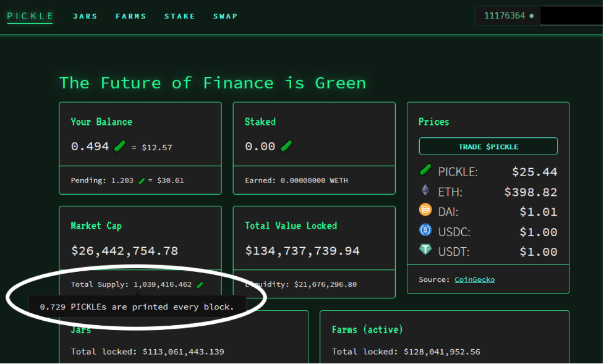Open the Swap navigation item
Screen dimensions: 604x364
click(226, 16)
